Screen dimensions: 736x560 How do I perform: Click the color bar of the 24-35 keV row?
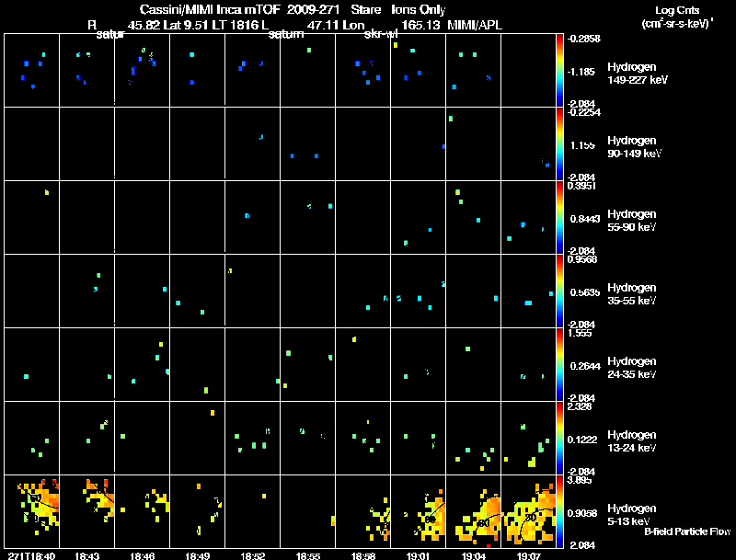coord(559,365)
